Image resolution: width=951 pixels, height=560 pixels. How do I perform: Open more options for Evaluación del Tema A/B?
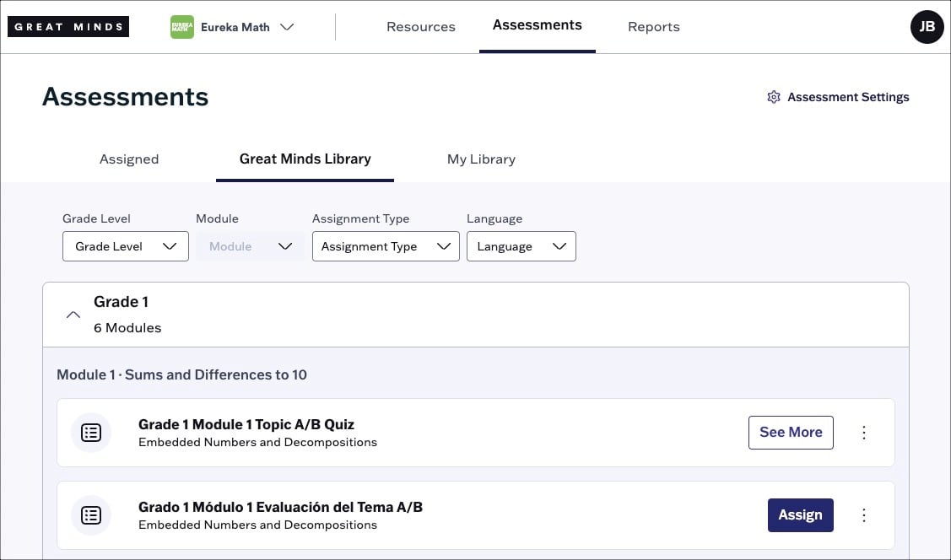pos(863,515)
